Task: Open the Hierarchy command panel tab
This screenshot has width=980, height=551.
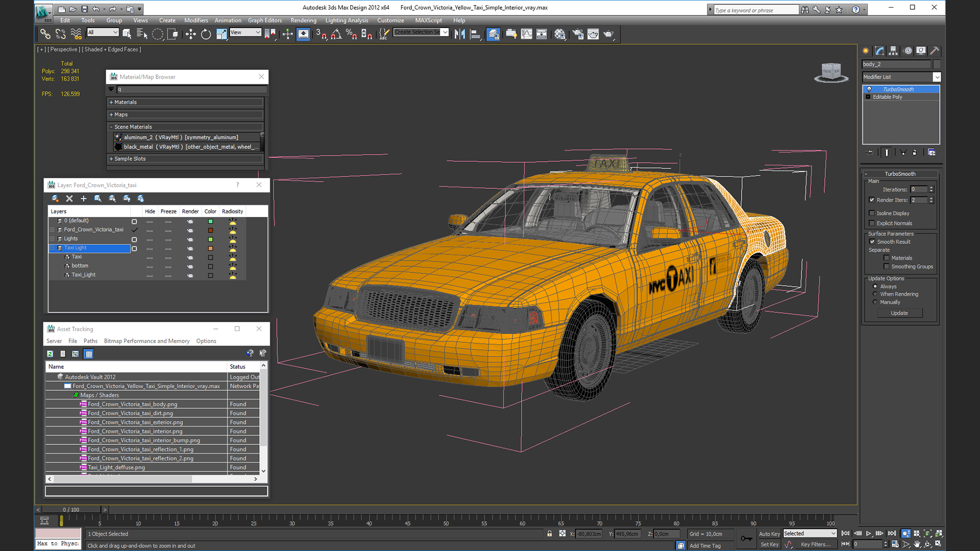Action: point(893,51)
